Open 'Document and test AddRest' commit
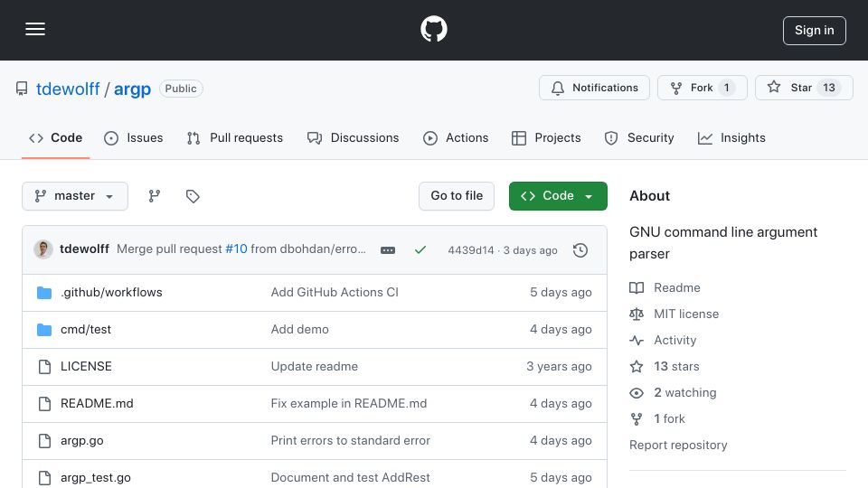 coord(351,477)
